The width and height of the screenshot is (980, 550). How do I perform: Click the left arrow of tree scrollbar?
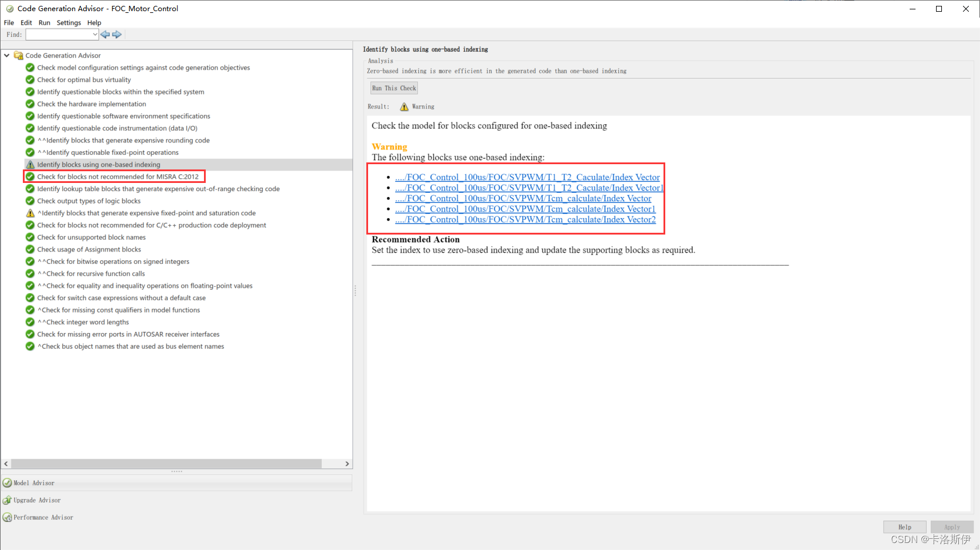[6, 464]
